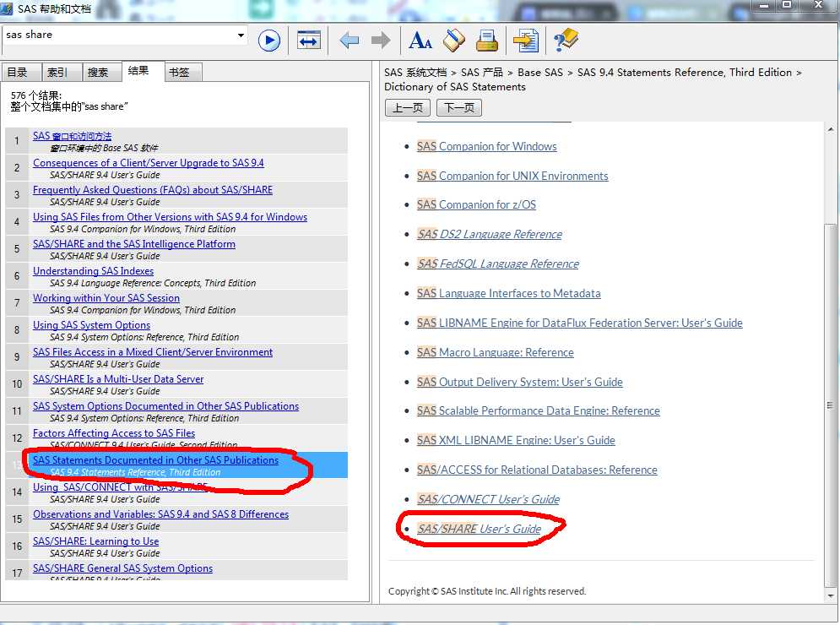Open 'SAS Macro Language: Reference' link
Viewport: 840px width, 625px height.
tap(495, 352)
